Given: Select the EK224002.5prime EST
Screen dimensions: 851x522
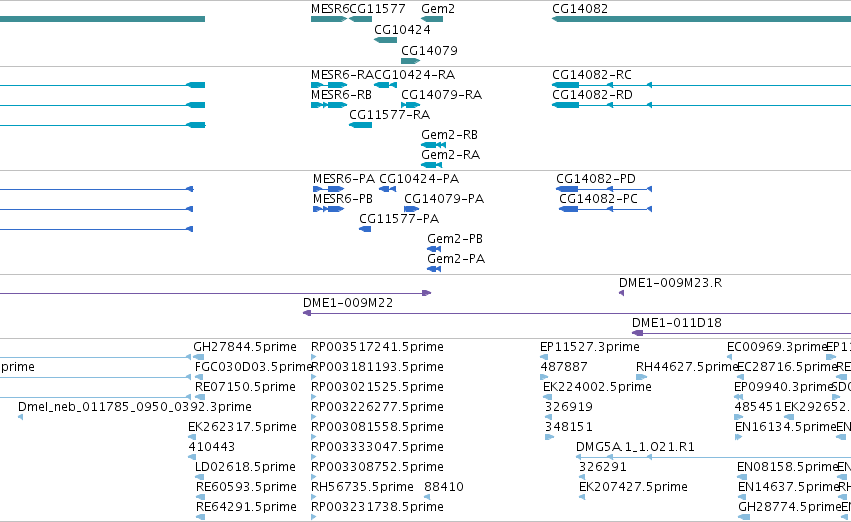Looking at the screenshot, I should [548, 398].
